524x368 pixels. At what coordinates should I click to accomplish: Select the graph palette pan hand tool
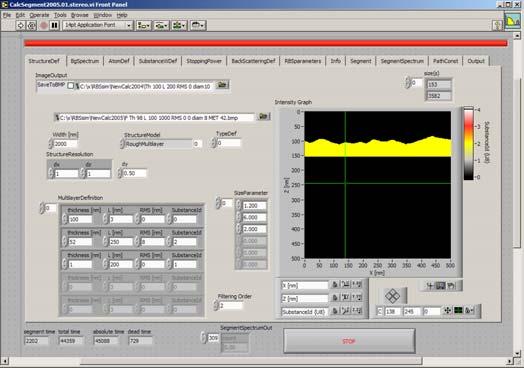[452, 286]
